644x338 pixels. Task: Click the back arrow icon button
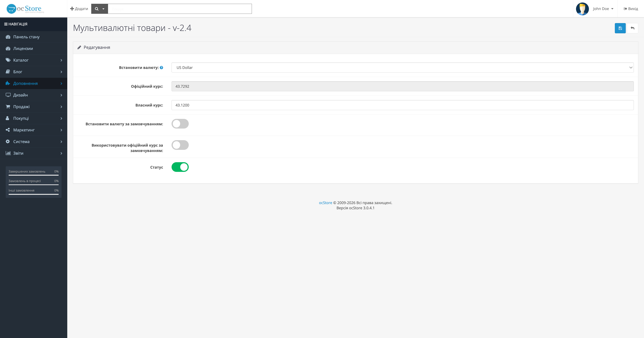tap(632, 28)
